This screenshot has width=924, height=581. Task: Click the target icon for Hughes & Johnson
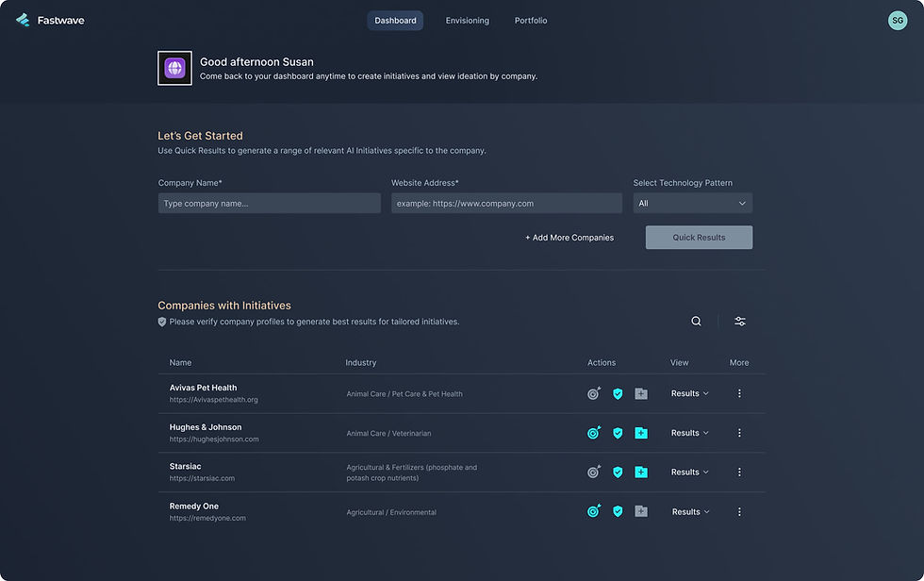pyautogui.click(x=594, y=433)
